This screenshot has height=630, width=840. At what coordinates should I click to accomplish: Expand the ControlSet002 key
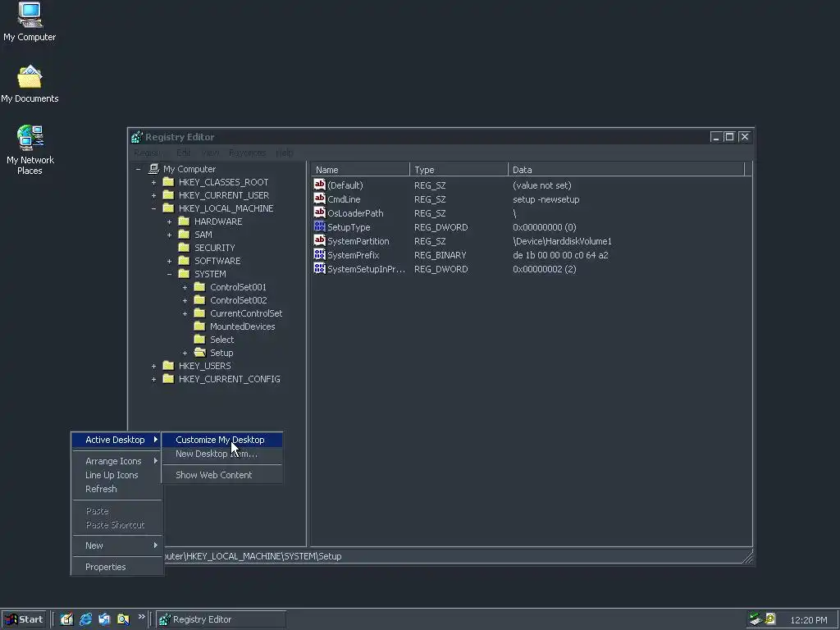(x=185, y=300)
